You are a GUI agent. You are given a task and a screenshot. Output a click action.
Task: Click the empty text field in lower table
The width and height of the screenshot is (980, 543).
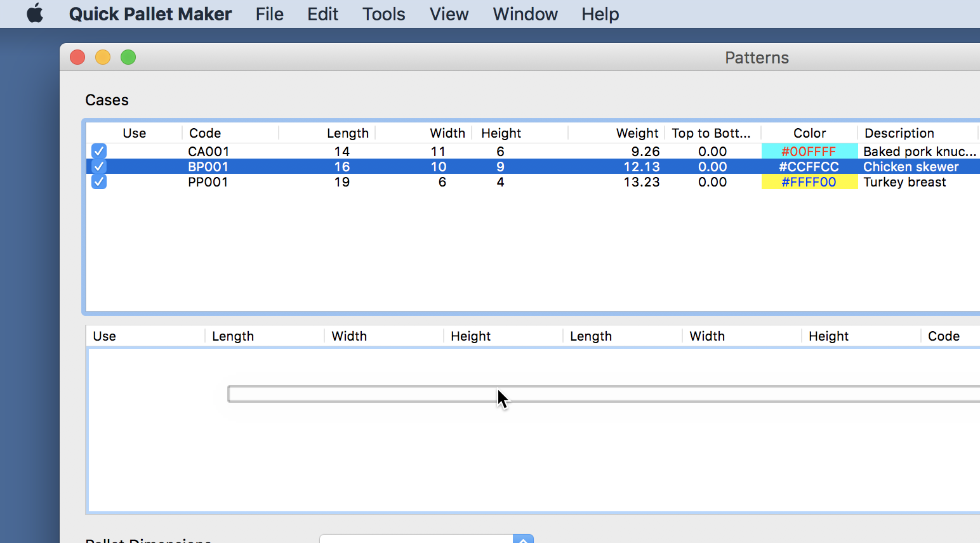click(604, 394)
